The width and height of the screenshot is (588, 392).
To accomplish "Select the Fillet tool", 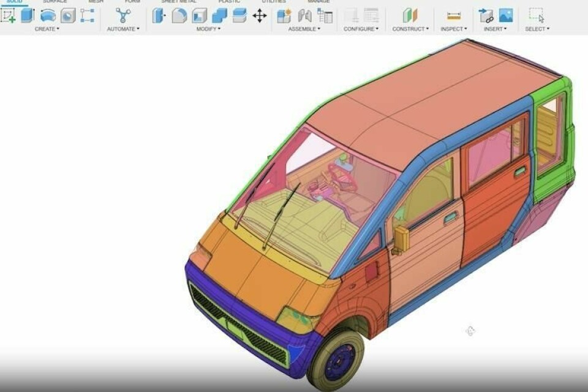I will click(179, 15).
